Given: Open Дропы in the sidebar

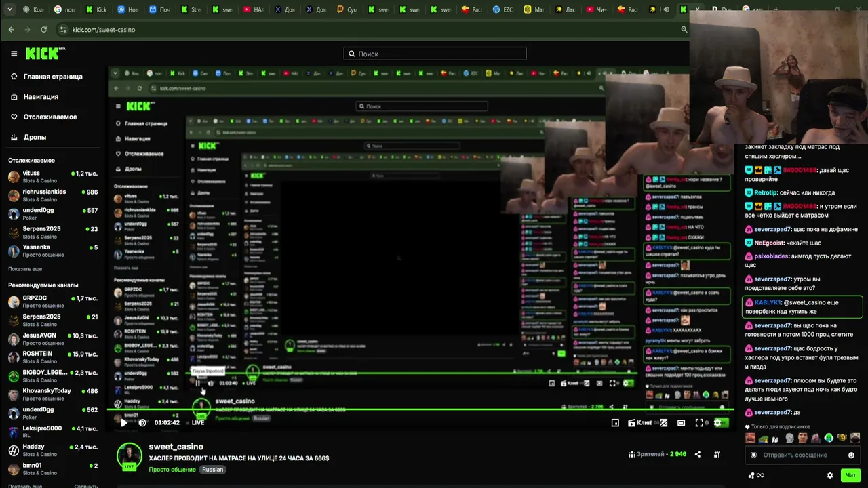Looking at the screenshot, I should [28, 137].
